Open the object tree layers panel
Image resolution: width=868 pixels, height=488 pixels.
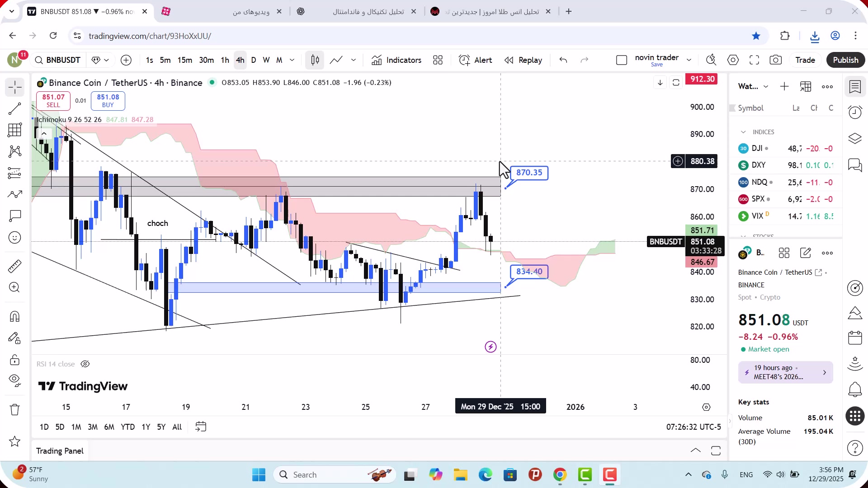point(855,138)
